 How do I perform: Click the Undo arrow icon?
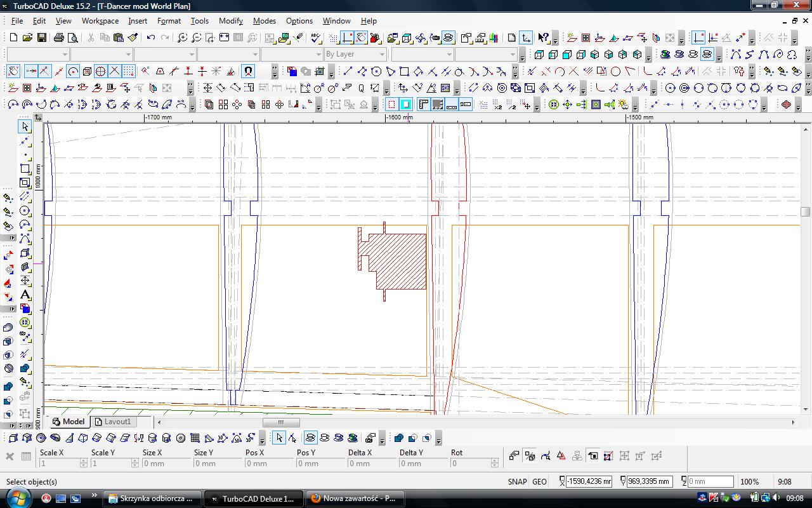[x=151, y=38]
